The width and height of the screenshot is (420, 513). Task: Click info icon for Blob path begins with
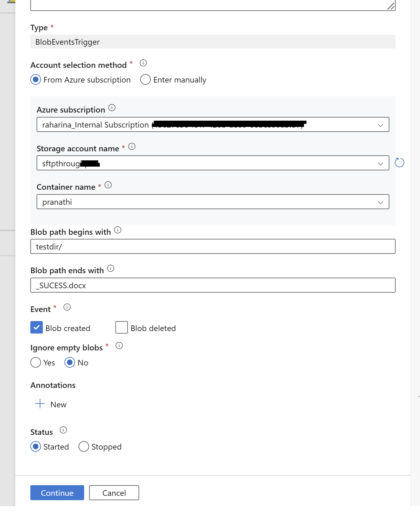pos(118,230)
